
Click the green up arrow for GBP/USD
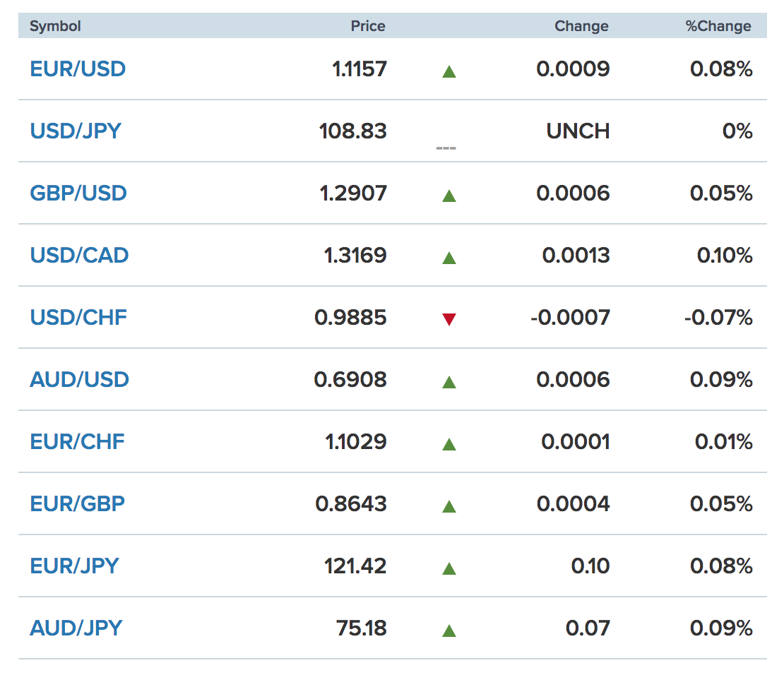[x=449, y=196]
